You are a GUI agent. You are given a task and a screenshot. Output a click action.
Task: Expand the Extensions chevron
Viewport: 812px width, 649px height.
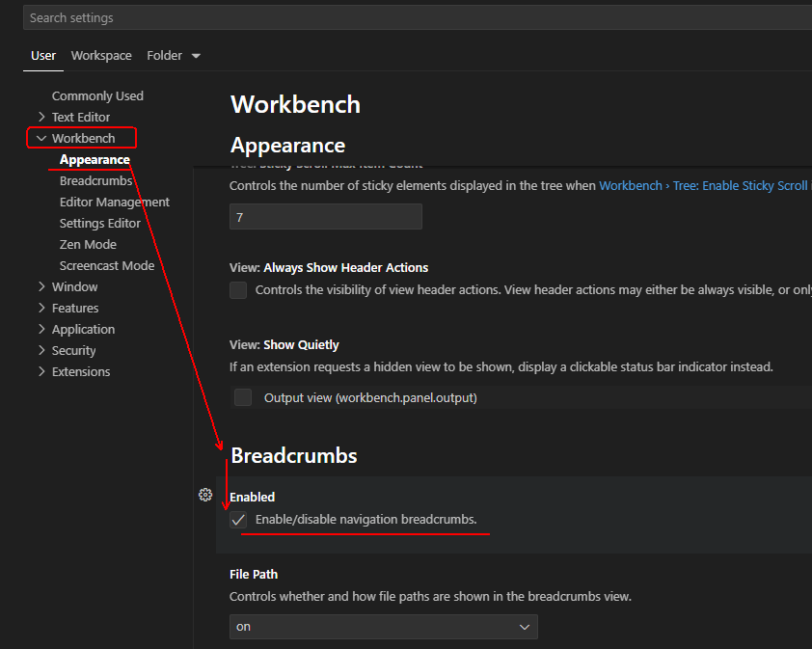(41, 371)
